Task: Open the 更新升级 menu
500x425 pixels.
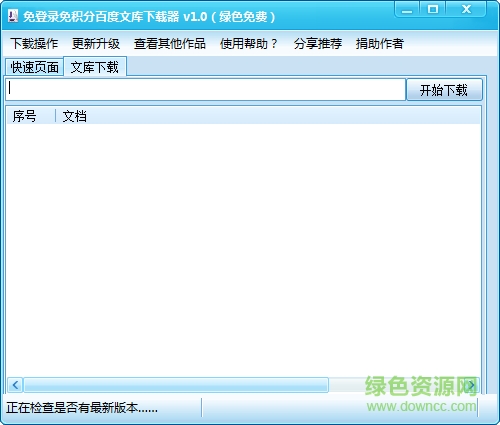Action: (x=96, y=43)
